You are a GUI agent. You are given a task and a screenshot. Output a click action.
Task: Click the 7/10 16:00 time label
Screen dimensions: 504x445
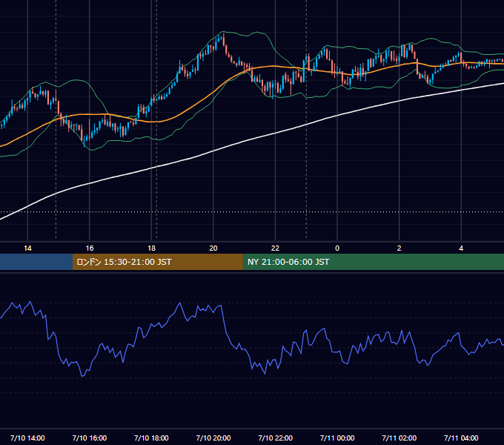point(90,438)
